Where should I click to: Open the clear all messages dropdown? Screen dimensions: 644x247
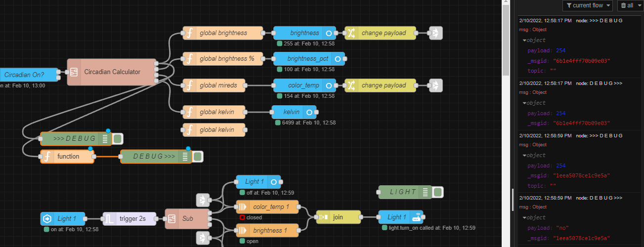630,5
